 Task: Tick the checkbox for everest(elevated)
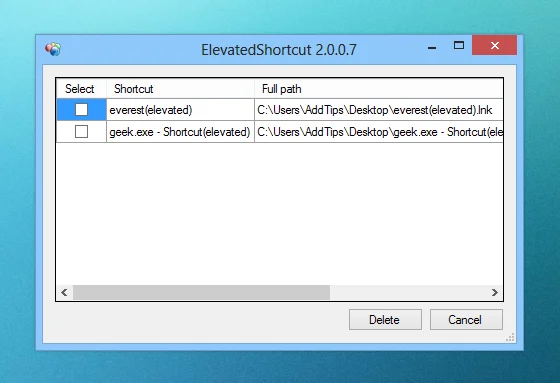(x=81, y=110)
